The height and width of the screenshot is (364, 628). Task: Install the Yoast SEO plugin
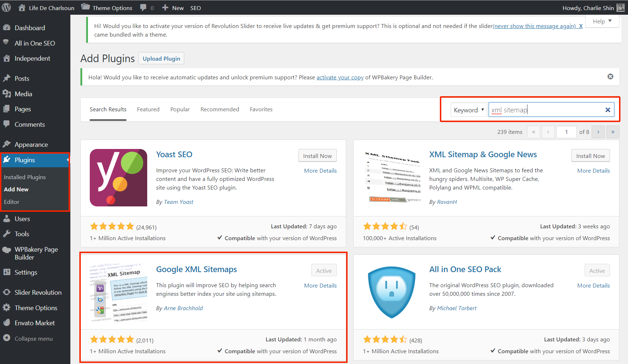[317, 156]
